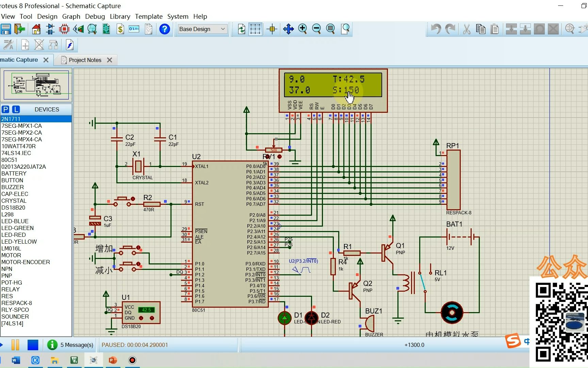Image resolution: width=588 pixels, height=368 pixels.
Task: Click the Paste from clipboard icon
Action: point(495,29)
